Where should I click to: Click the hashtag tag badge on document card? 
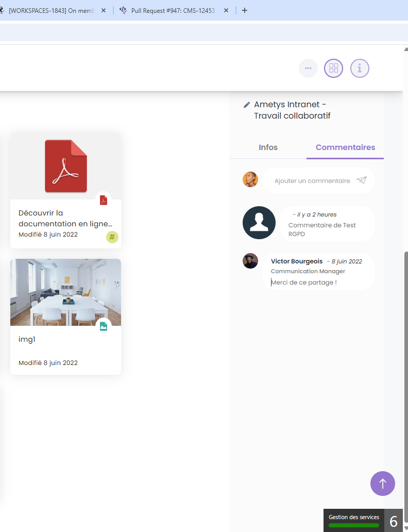click(x=112, y=237)
